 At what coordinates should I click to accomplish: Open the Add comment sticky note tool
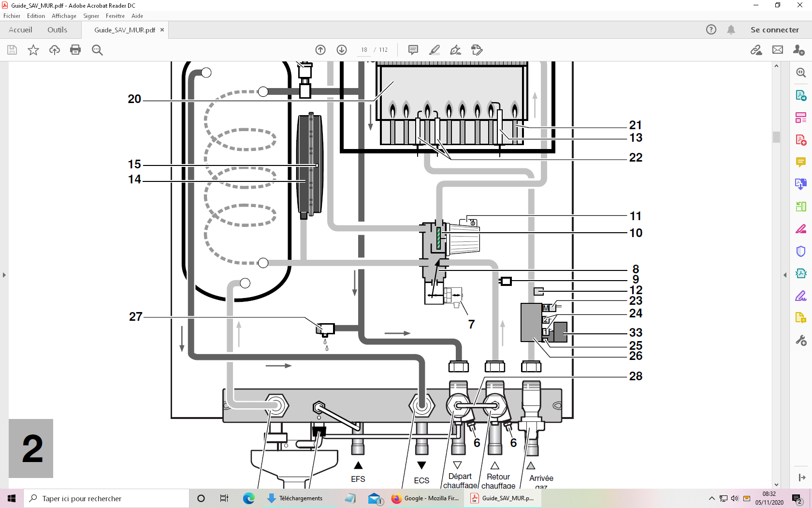413,50
